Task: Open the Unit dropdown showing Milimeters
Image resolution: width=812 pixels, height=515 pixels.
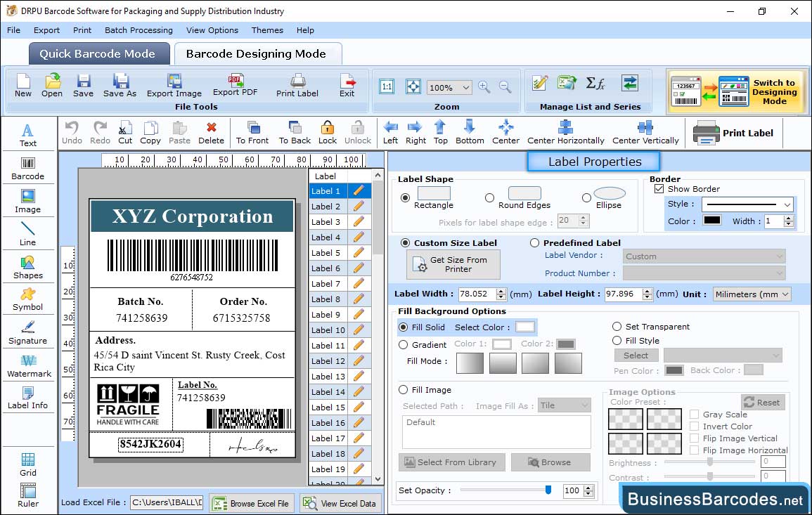Action: 752,294
